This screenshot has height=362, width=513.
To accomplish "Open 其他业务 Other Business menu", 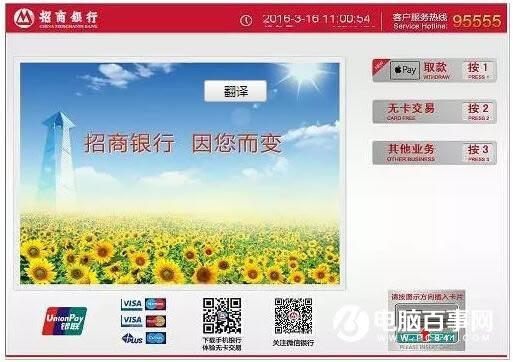I will (434, 153).
